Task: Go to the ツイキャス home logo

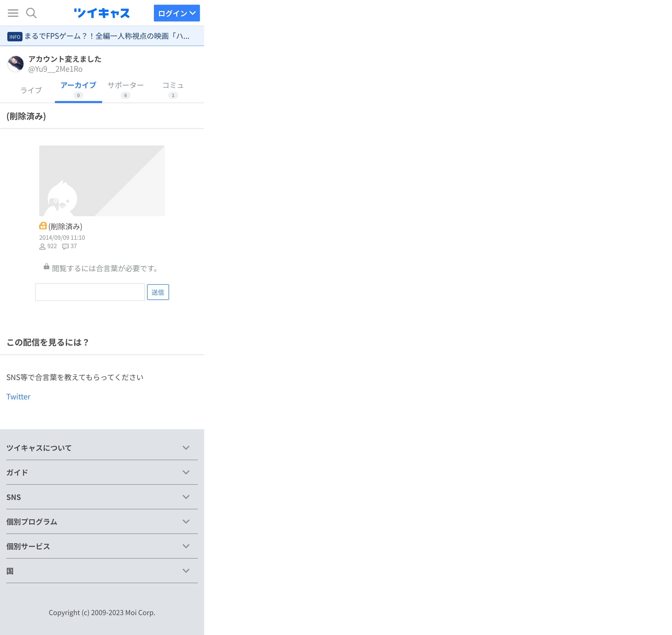Action: coord(102,13)
